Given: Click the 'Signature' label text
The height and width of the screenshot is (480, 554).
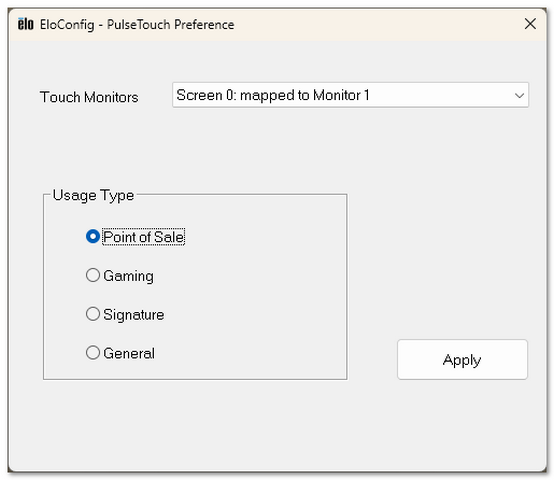Looking at the screenshot, I should (x=134, y=314).
